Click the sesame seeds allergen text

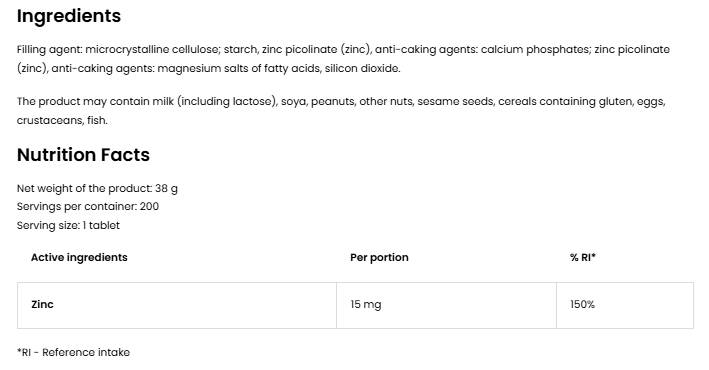[455, 101]
